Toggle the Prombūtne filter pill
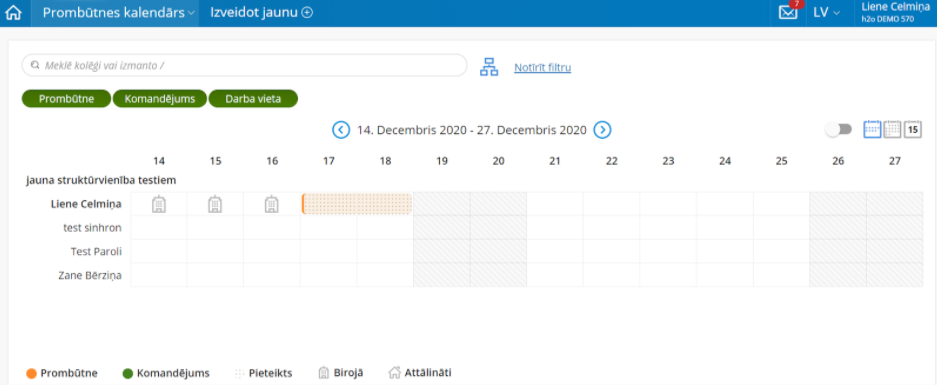Viewport: 937px width, 385px height. tap(66, 99)
